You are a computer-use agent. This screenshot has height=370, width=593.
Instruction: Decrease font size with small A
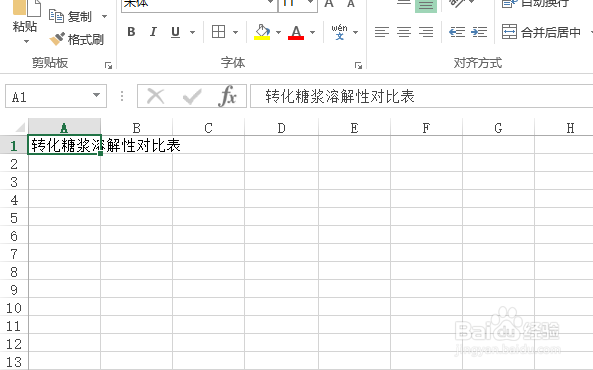point(351,4)
